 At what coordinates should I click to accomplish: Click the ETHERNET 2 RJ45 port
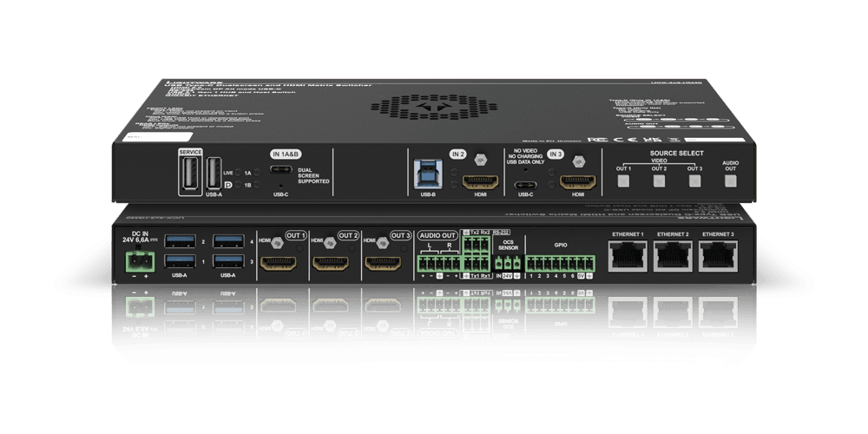click(673, 256)
